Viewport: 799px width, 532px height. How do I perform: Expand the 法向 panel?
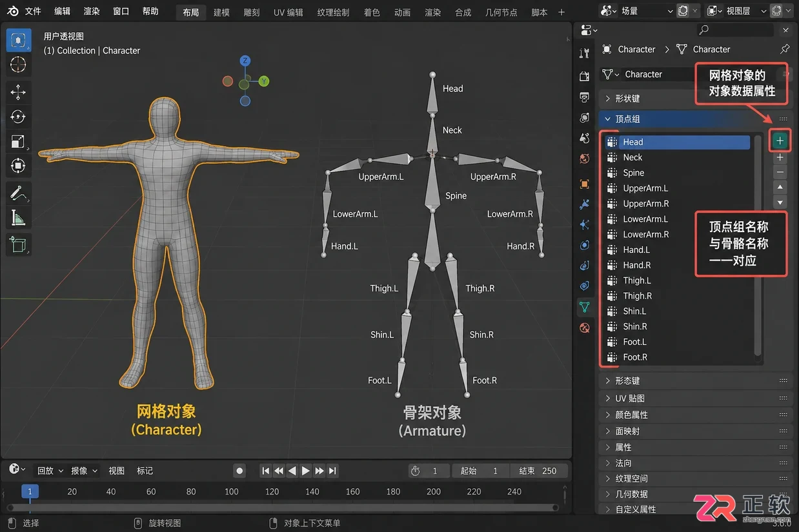[696, 463]
